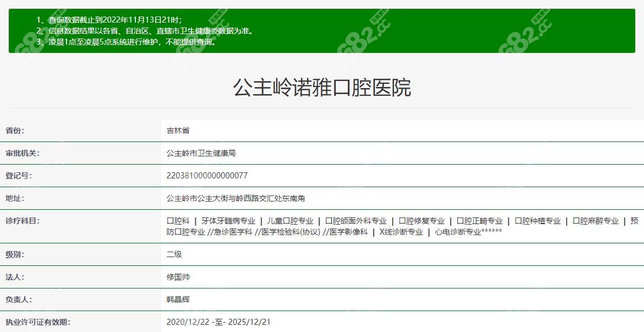Select validity period 2020/12/22 -至- 2025/12/21
Screen dimensions: 644x332
pos(219,323)
